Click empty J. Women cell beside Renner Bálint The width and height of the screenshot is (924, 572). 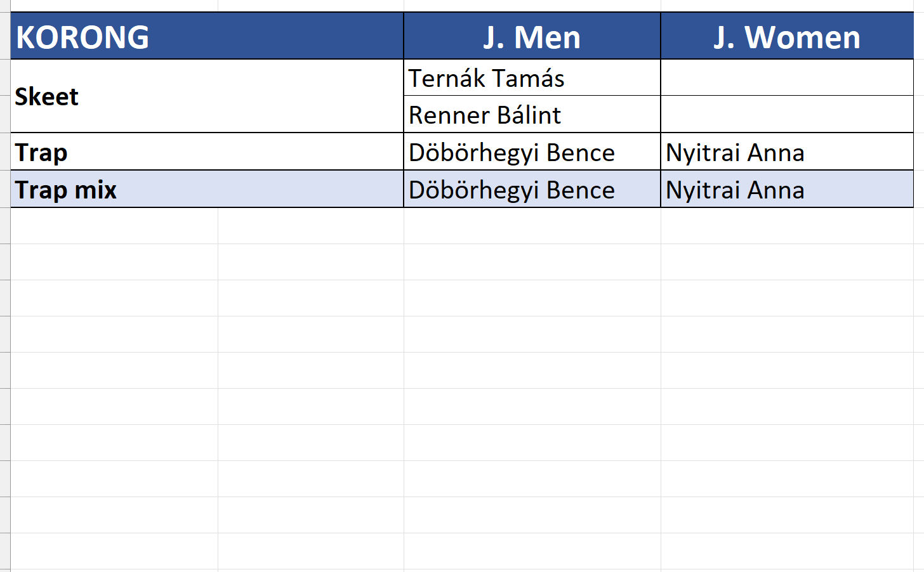787,115
